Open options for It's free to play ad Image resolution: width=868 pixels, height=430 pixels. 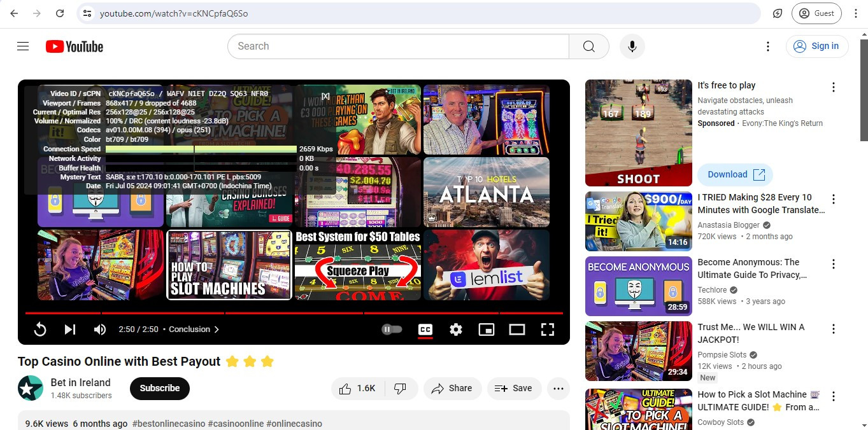[x=833, y=88]
